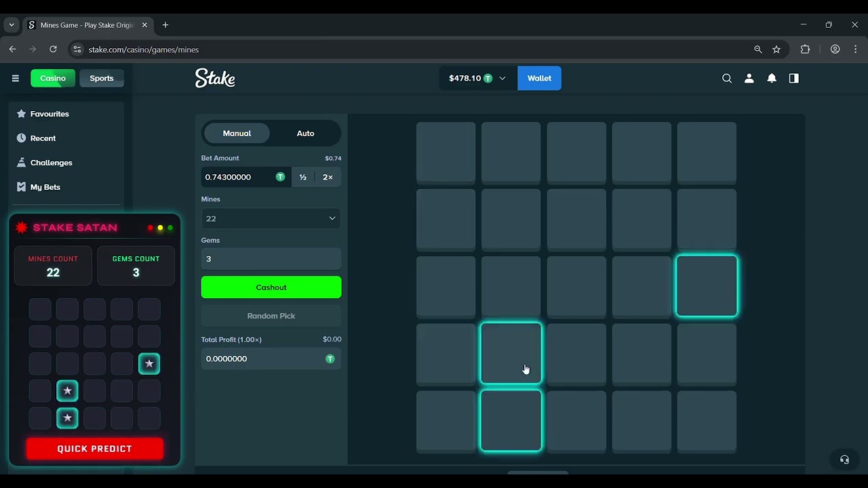Reload the Stake page
Image resolution: width=868 pixels, height=488 pixels.
point(53,49)
